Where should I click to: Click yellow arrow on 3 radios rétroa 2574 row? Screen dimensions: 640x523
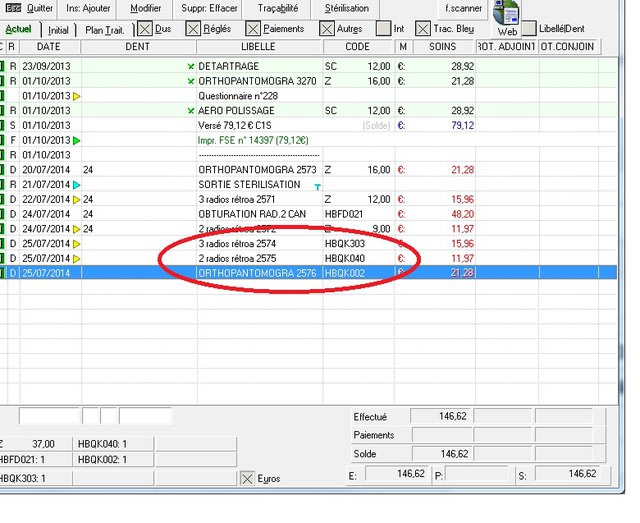pos(75,244)
